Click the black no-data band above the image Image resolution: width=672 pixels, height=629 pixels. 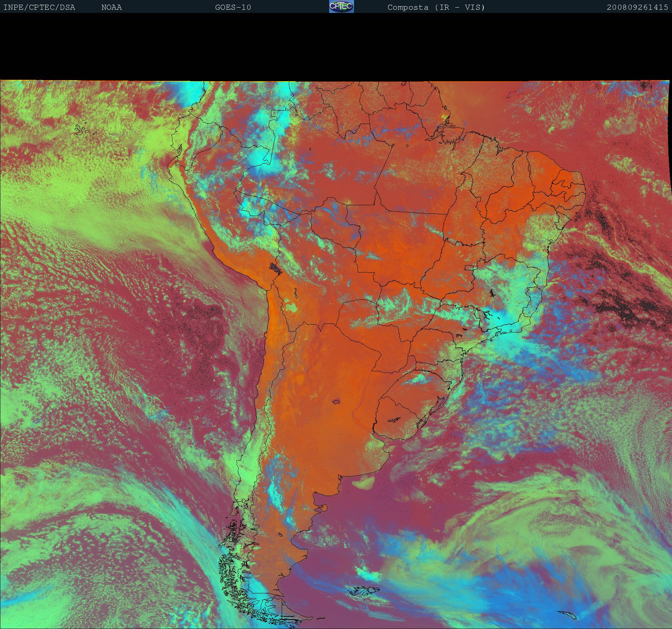(x=336, y=47)
